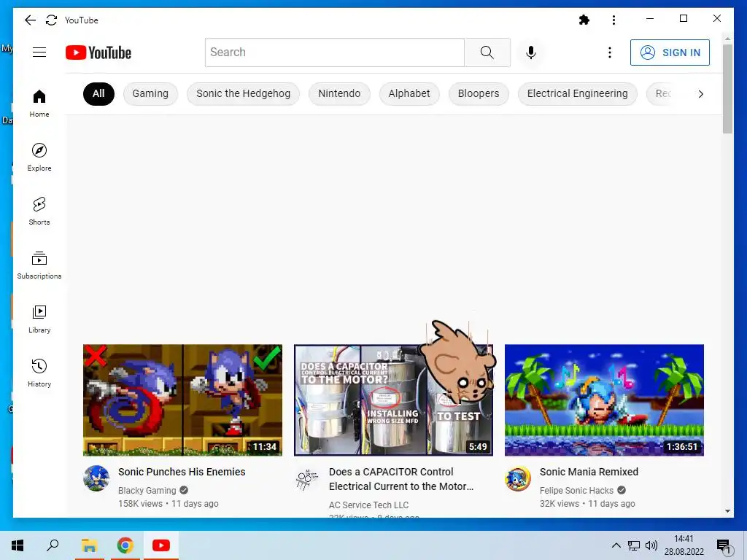Open AC Service Tech LLC channel name
This screenshot has width=747, height=560.
coord(368,505)
